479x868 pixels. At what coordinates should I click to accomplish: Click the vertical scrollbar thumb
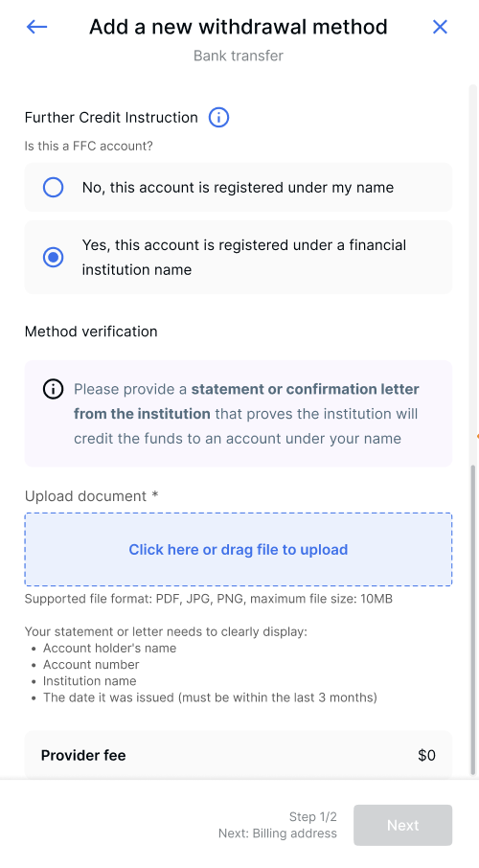pos(473,619)
